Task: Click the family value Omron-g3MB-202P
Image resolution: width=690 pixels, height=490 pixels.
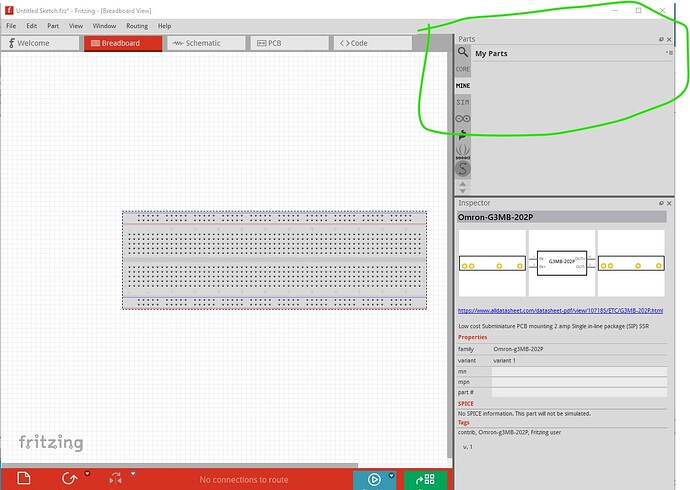Action: click(x=518, y=349)
